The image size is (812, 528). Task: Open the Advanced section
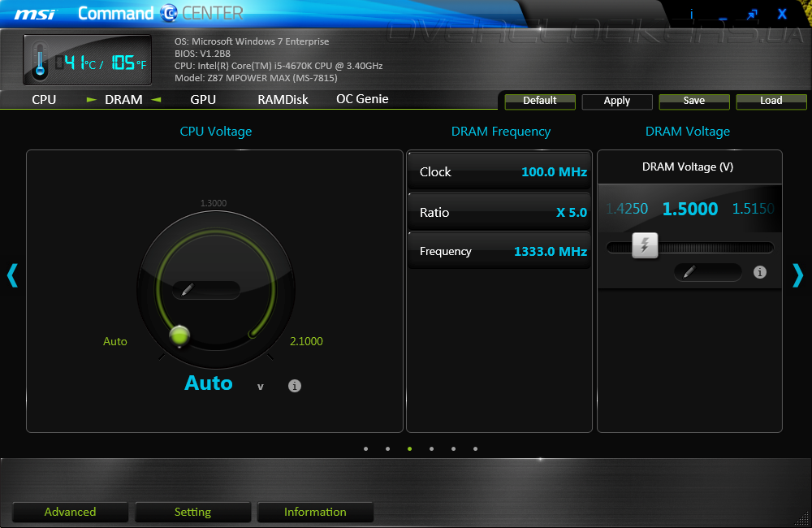tap(70, 512)
